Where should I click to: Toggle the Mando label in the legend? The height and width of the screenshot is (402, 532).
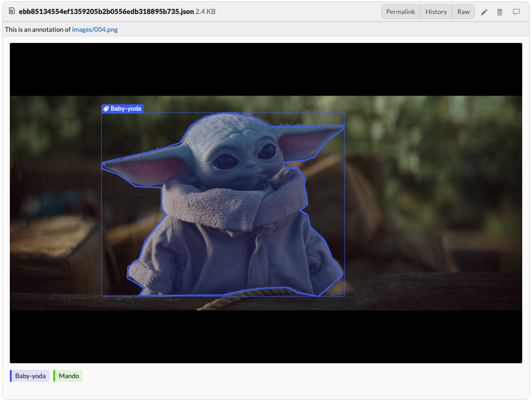(68, 376)
